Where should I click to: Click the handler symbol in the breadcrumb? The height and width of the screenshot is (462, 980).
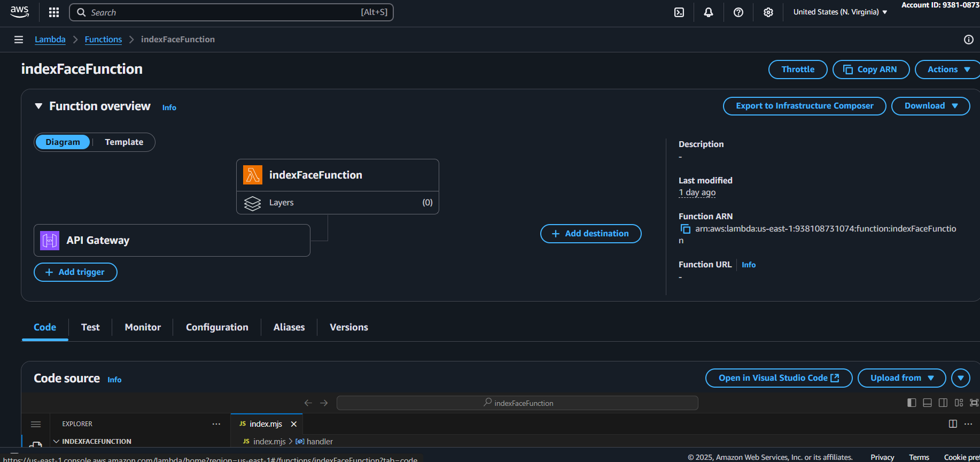pyautogui.click(x=314, y=442)
